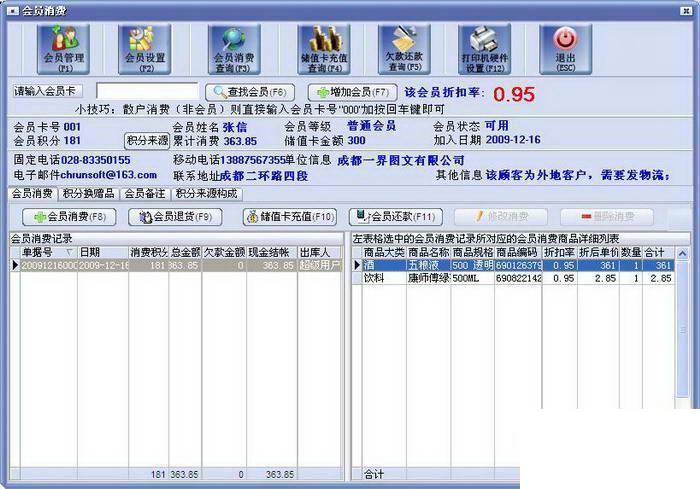Image resolution: width=700 pixels, height=489 pixels.
Task: Open 会员管理 (F1) toolbar icon
Action: (x=63, y=49)
